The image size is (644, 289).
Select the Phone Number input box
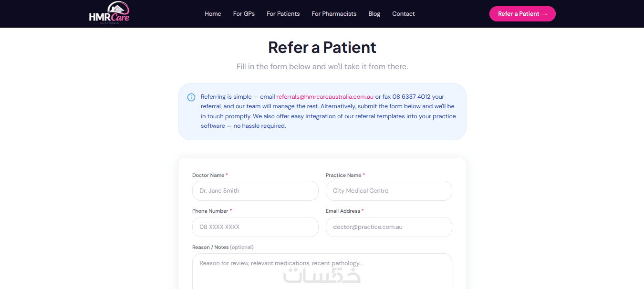pos(255,227)
